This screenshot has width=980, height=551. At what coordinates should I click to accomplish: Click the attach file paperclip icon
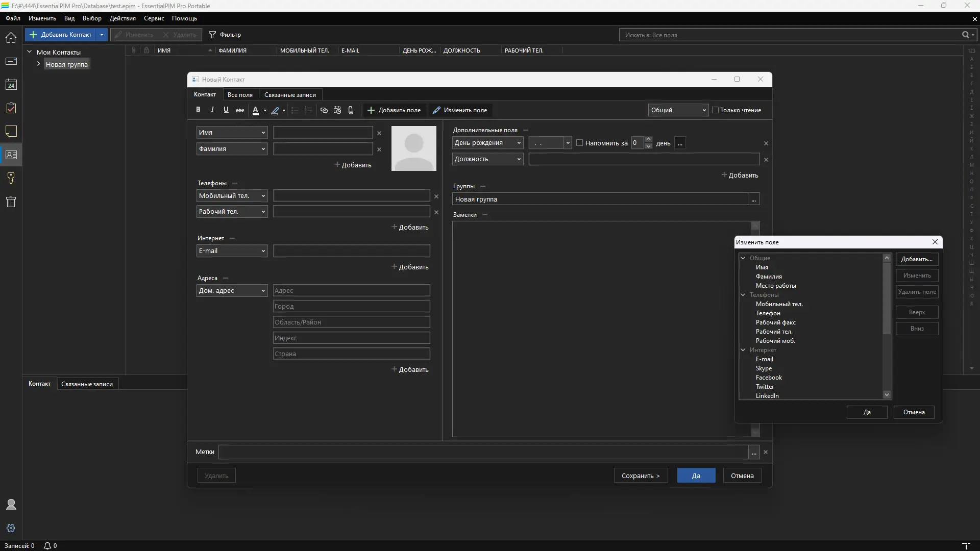click(x=351, y=110)
